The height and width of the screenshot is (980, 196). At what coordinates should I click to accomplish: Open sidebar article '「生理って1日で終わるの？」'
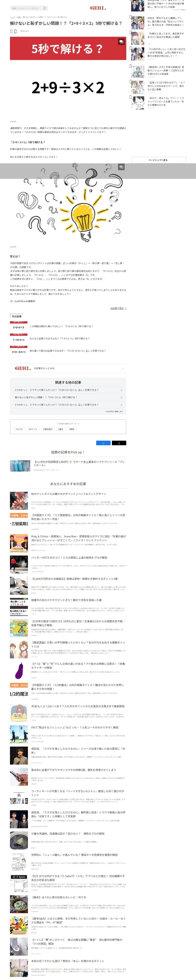click(166, 86)
